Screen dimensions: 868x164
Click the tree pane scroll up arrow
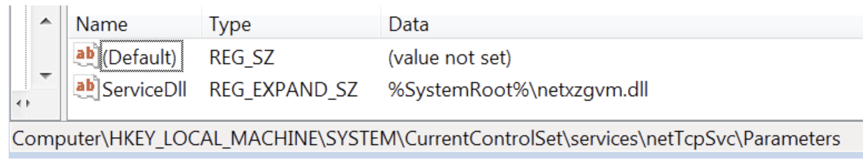[x=46, y=21]
